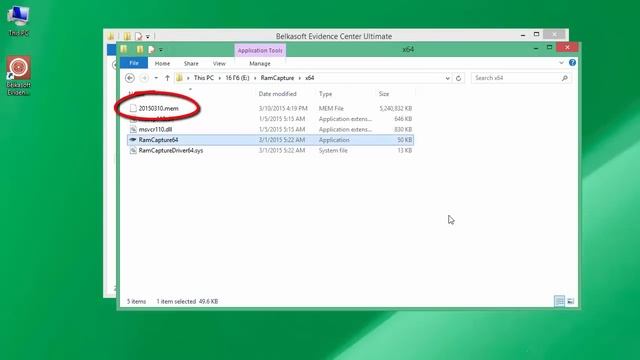640x360 pixels.
Task: Click 3/10/2015 4:19 PM date cell
Action: coord(283,109)
